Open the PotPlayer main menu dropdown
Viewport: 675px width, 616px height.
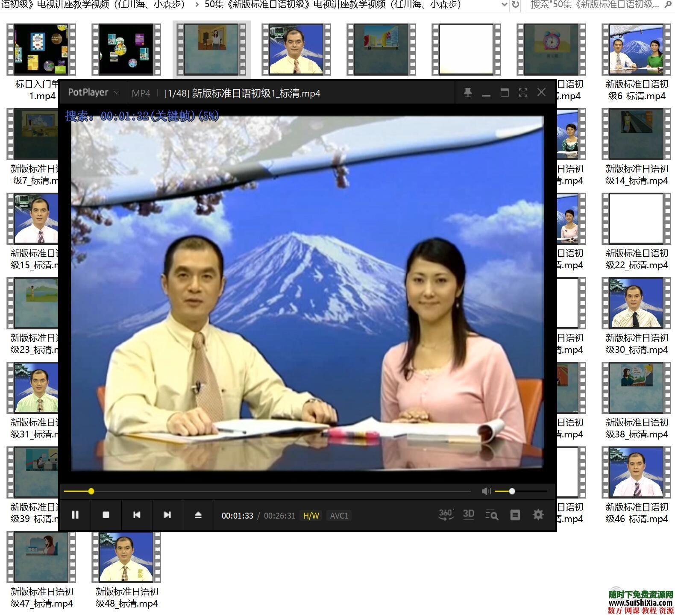coord(94,93)
